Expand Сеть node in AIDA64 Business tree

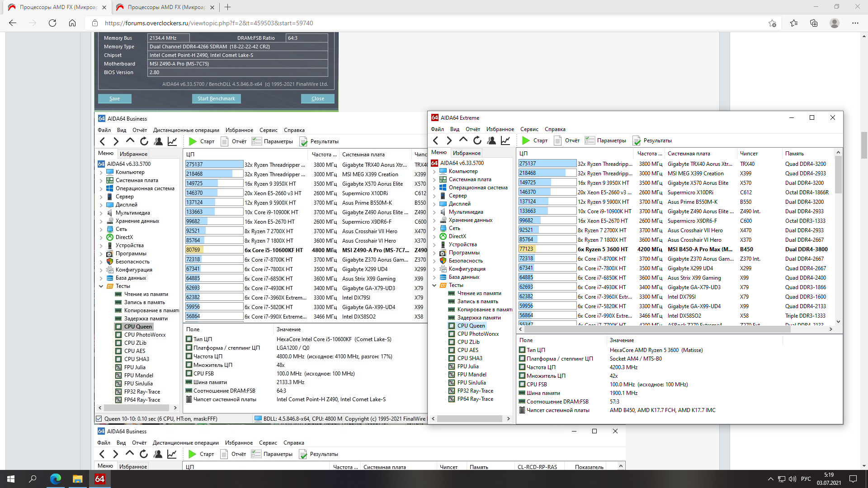101,229
